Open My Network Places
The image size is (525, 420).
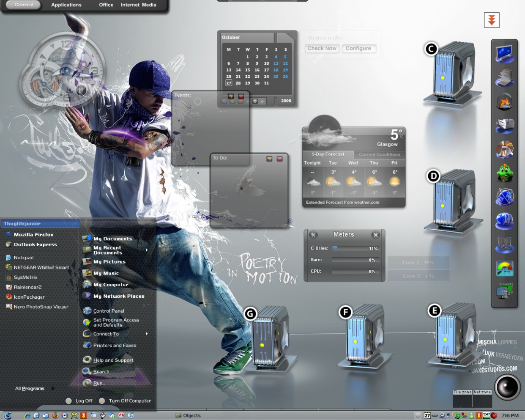click(x=118, y=296)
